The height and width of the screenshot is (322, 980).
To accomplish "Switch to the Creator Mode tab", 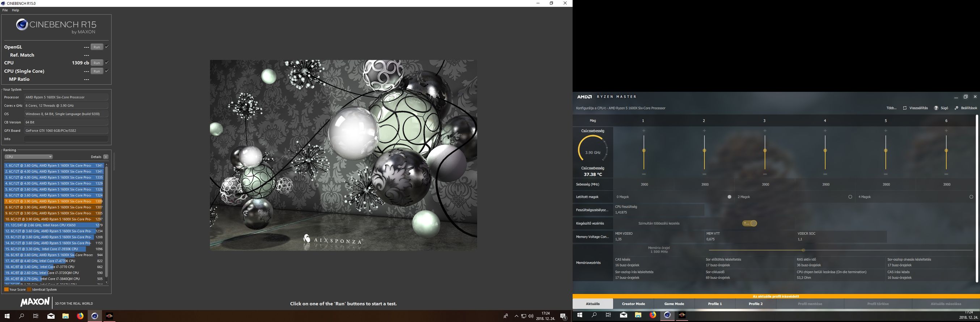I will pyautogui.click(x=633, y=304).
